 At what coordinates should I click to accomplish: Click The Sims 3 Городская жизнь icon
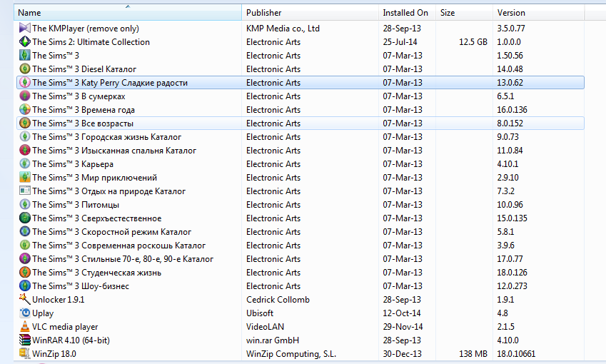tap(25, 136)
